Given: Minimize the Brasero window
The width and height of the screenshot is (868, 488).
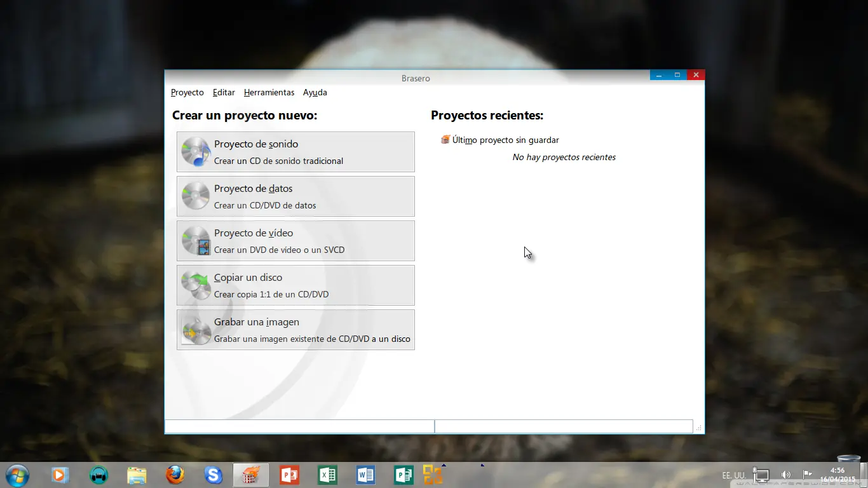Looking at the screenshot, I should pyautogui.click(x=659, y=75).
